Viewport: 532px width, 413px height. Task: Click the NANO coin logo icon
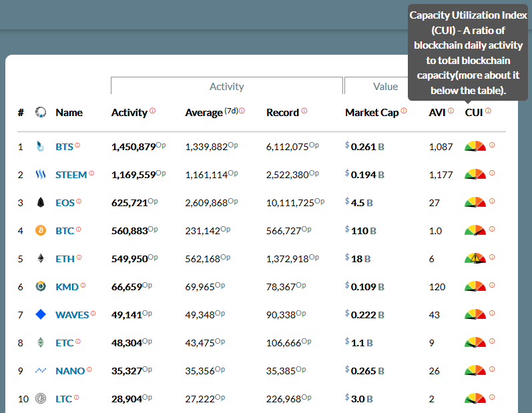(x=40, y=370)
